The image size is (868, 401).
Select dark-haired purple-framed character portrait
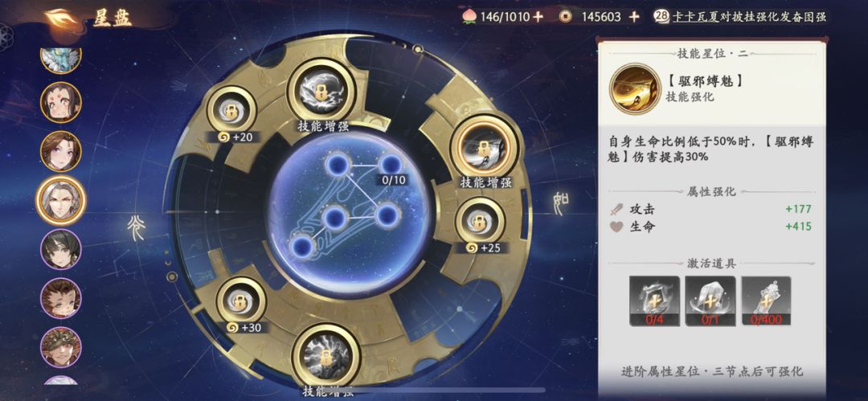point(61,248)
